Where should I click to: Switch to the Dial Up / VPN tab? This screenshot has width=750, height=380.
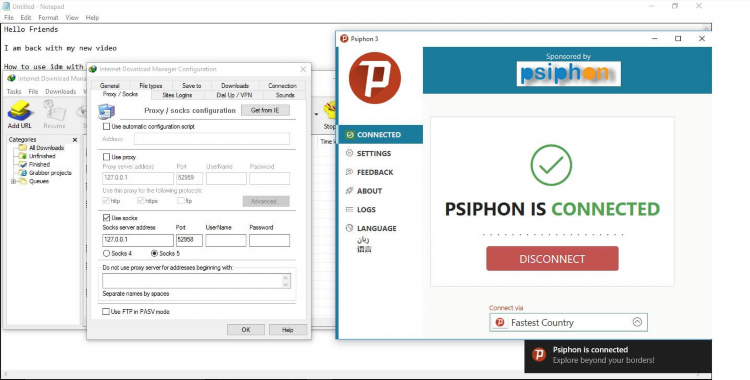point(234,95)
